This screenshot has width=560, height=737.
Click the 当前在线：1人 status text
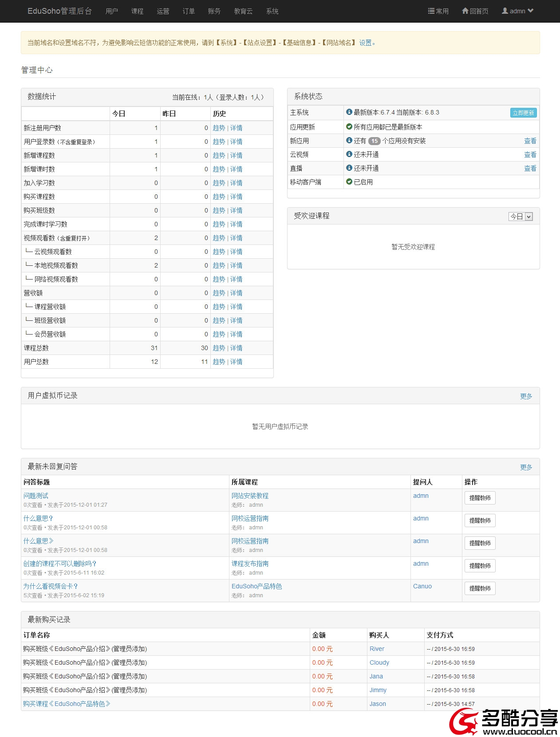pyautogui.click(x=193, y=97)
